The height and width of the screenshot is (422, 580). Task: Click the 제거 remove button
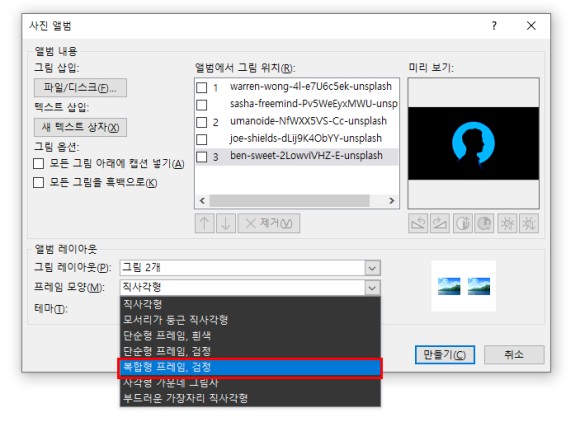click(269, 223)
